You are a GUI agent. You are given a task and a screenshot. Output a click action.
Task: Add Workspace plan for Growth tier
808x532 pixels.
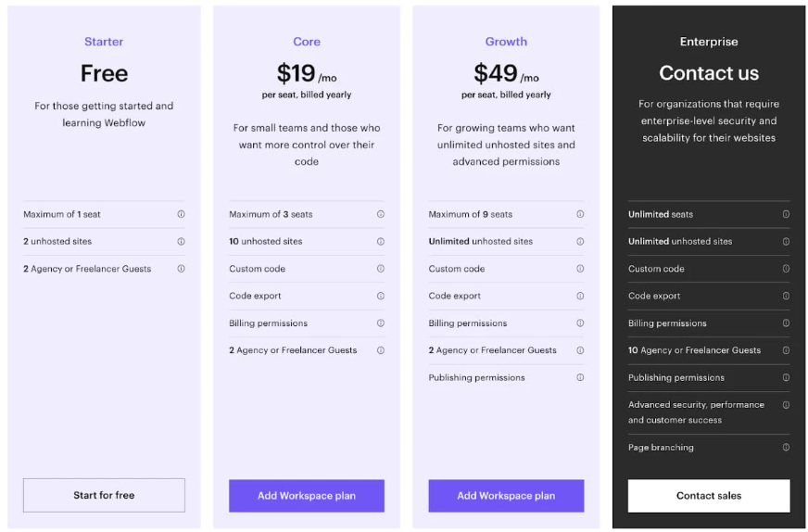(506, 496)
